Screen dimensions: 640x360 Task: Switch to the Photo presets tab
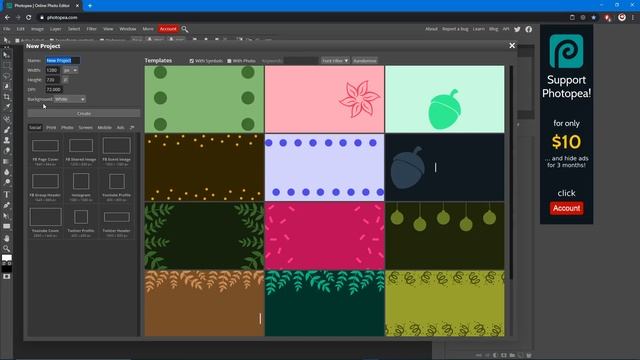point(67,128)
